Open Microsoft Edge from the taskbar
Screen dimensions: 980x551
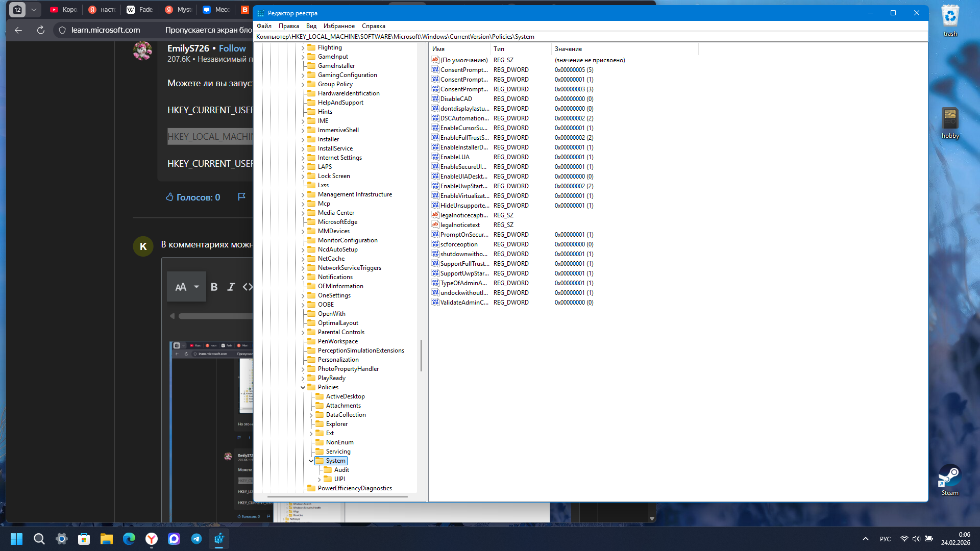pos(129,539)
